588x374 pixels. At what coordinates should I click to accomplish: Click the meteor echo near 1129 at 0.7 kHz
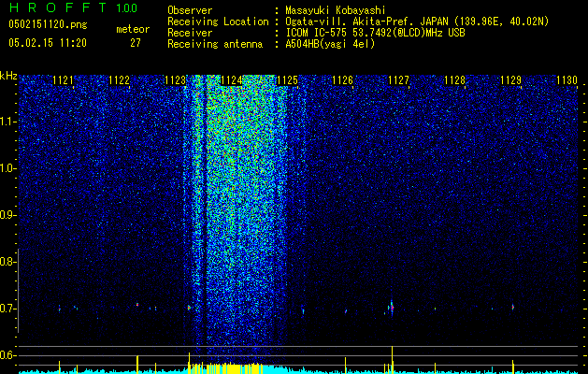click(x=512, y=308)
